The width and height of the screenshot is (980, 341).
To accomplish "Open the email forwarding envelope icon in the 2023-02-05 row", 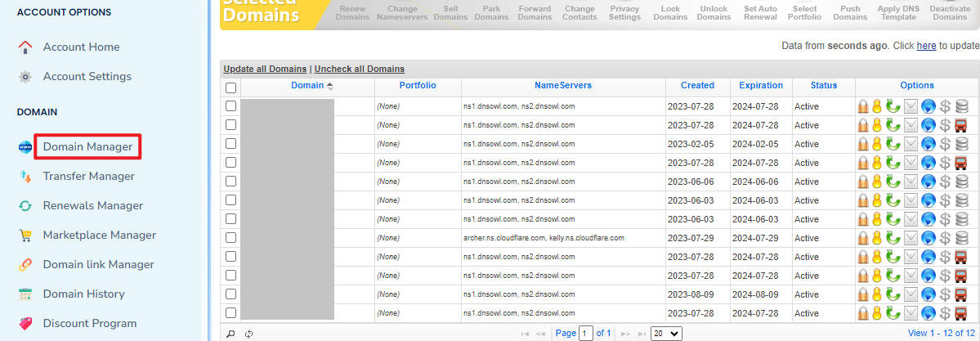I will (911, 144).
